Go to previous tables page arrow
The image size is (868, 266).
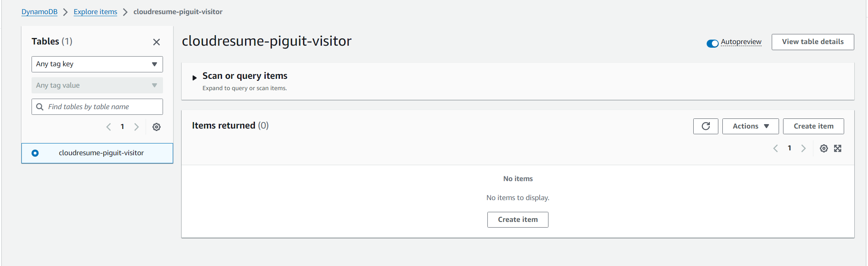108,127
